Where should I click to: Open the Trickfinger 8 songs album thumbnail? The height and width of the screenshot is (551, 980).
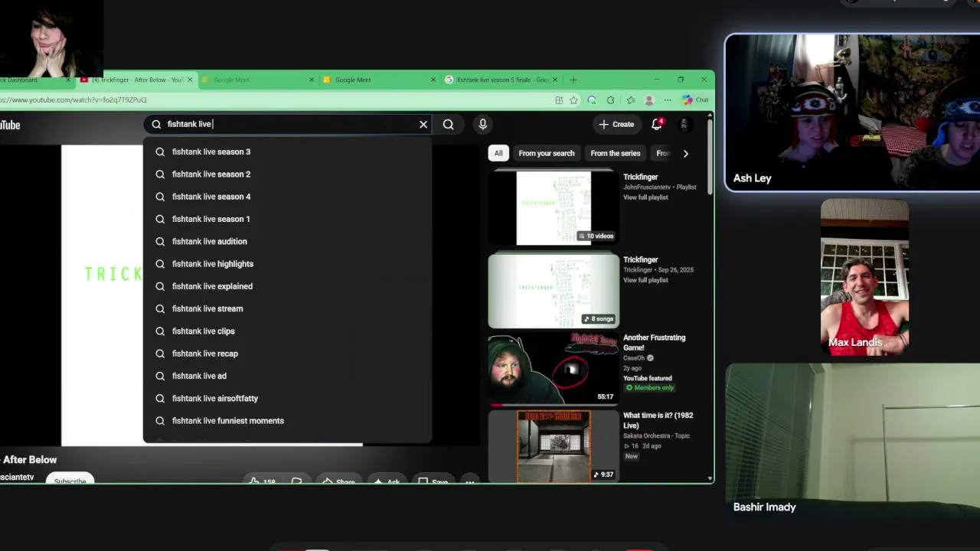point(554,291)
